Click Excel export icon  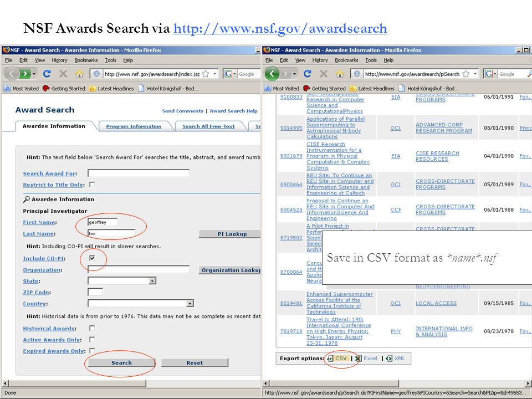point(357,359)
